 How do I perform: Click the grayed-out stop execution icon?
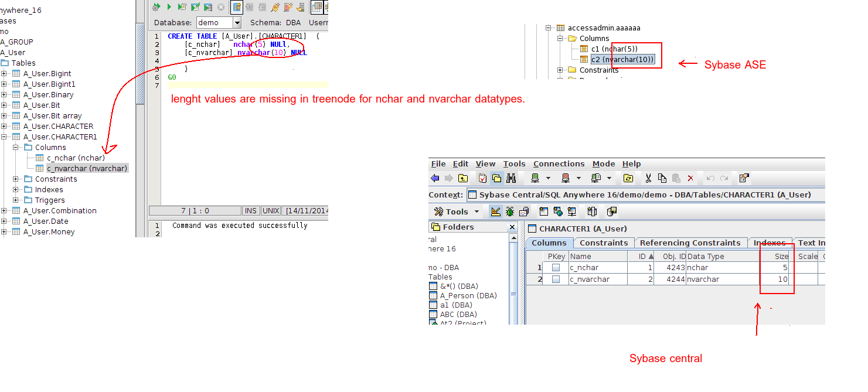point(221,7)
